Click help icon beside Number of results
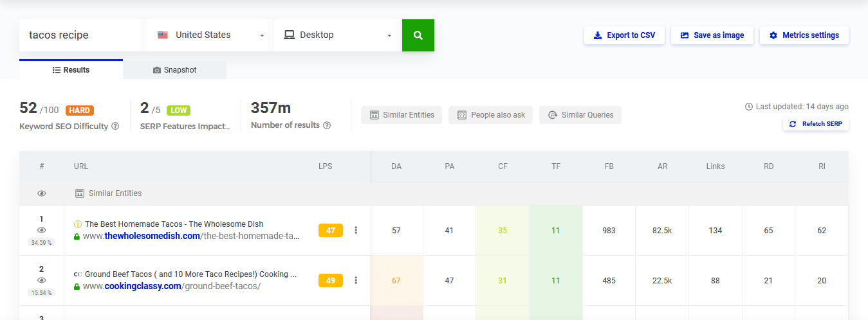 point(327,125)
